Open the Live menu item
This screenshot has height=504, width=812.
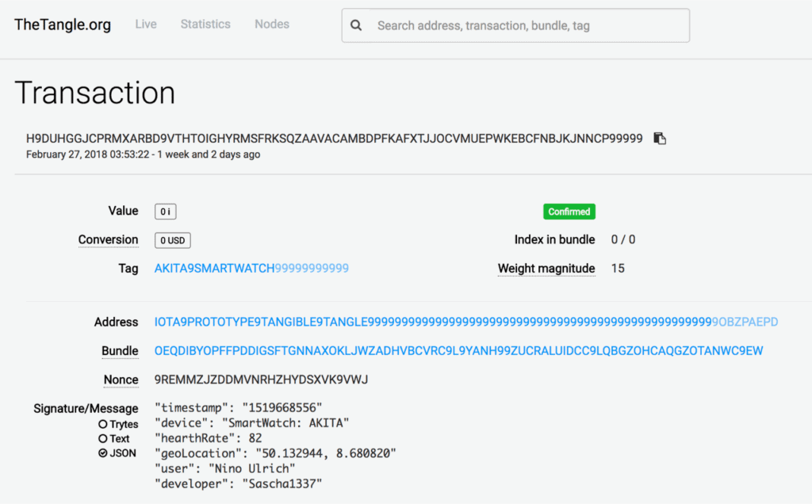146,24
